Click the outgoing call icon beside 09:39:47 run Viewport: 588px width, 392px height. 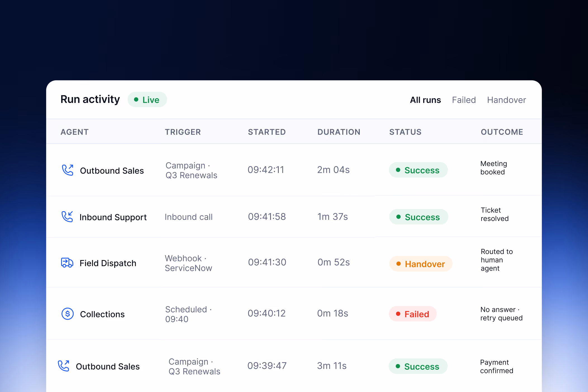[63, 366]
